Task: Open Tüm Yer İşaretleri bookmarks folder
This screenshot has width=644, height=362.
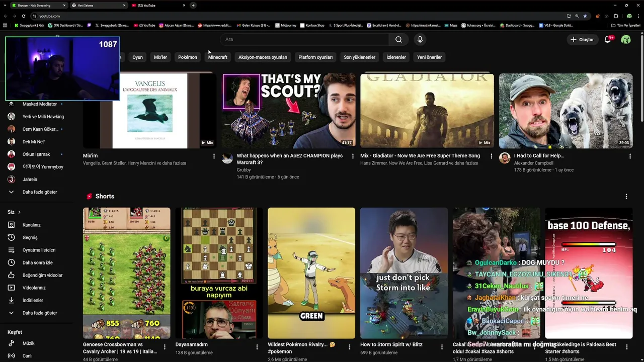Action: 626,25
